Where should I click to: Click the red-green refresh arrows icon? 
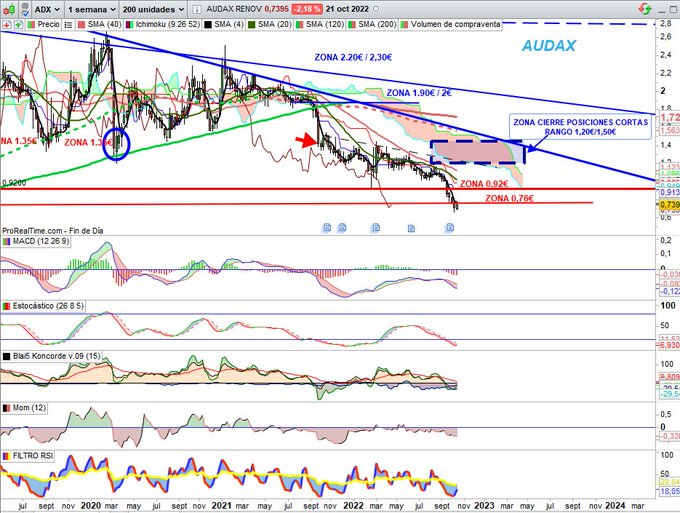pos(645,9)
